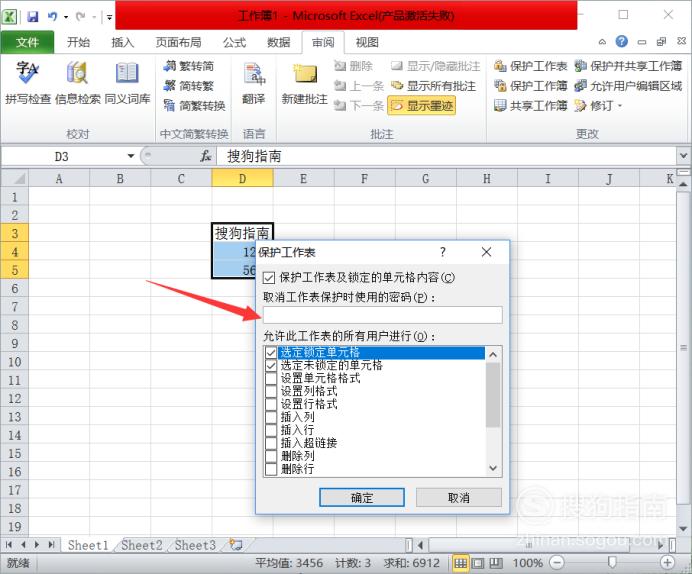This screenshot has height=574, width=692.
Task: Switch to the 公式 formulas tab
Action: tap(234, 42)
